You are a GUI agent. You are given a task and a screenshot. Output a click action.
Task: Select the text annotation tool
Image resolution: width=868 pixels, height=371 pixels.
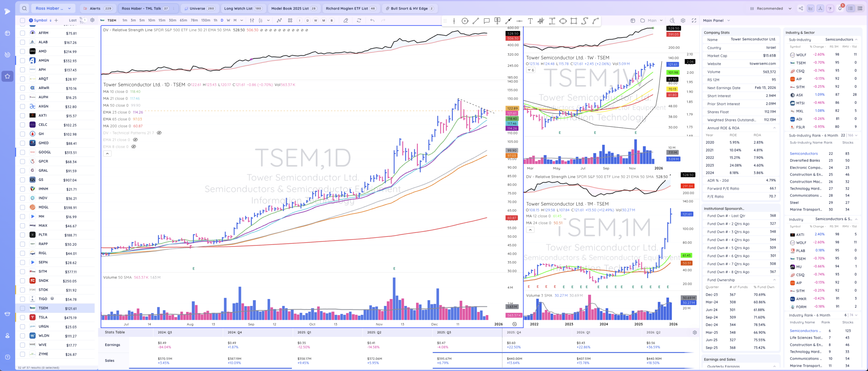point(530,21)
